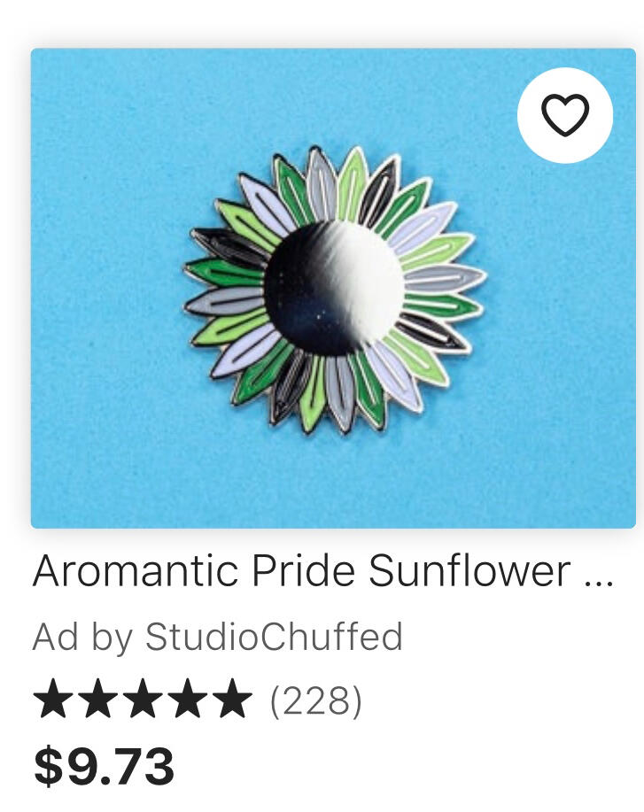Open the Aromantic Pride Sunflower listing title
Image resolution: width=644 pixels, height=812 pixels.
click(322, 570)
